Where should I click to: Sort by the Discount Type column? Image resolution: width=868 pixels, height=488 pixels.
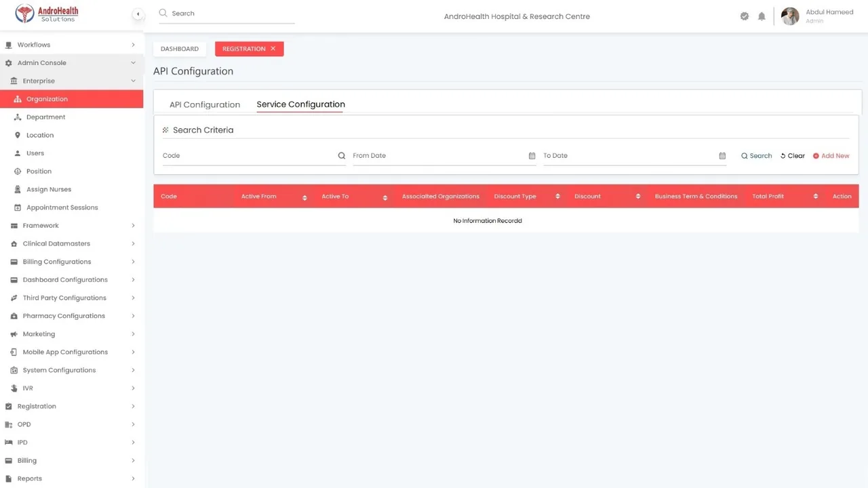click(557, 197)
